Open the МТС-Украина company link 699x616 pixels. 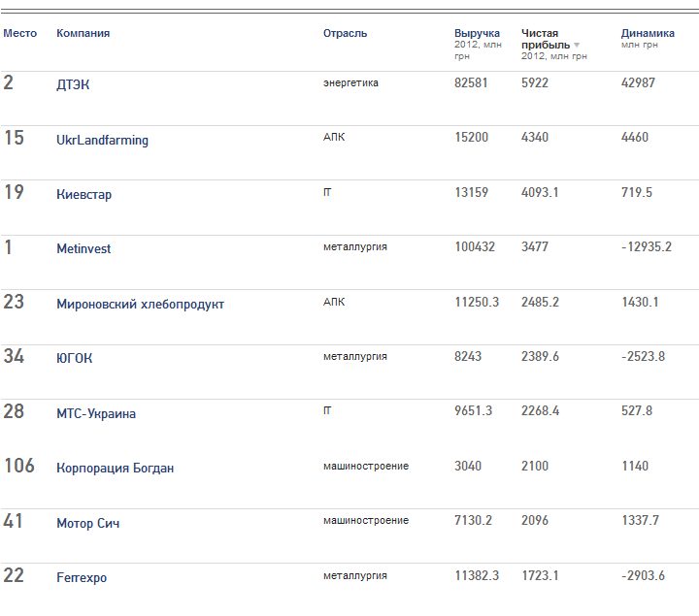96,414
